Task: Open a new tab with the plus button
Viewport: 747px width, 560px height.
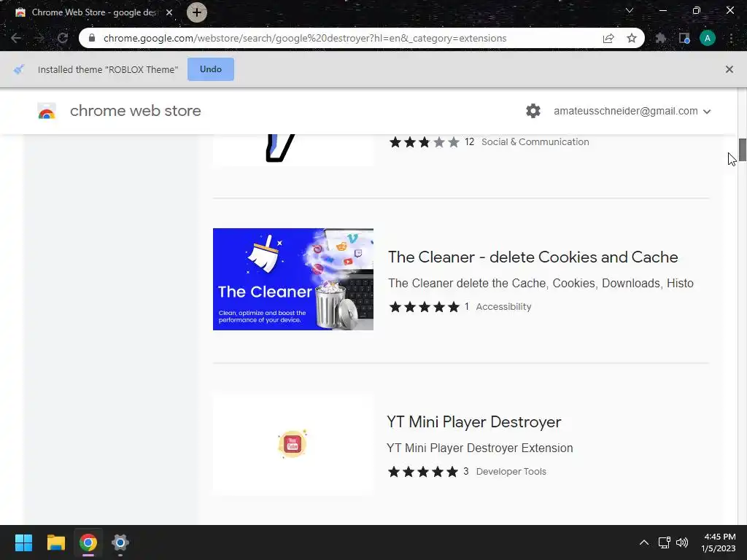Action: click(x=197, y=12)
